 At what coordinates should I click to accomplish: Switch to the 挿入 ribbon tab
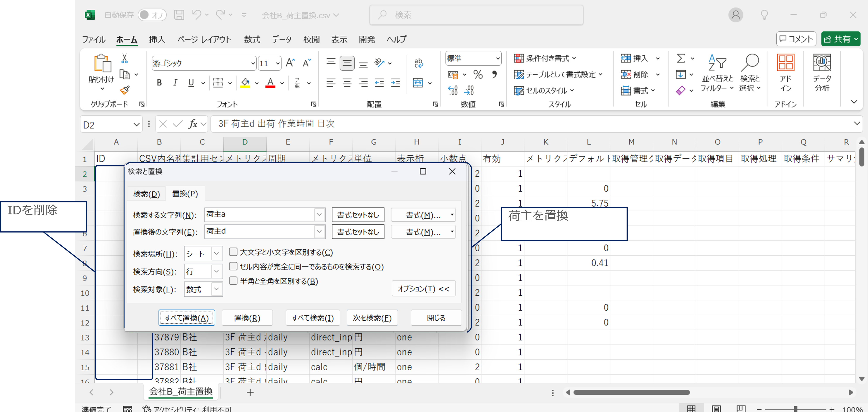[157, 39]
